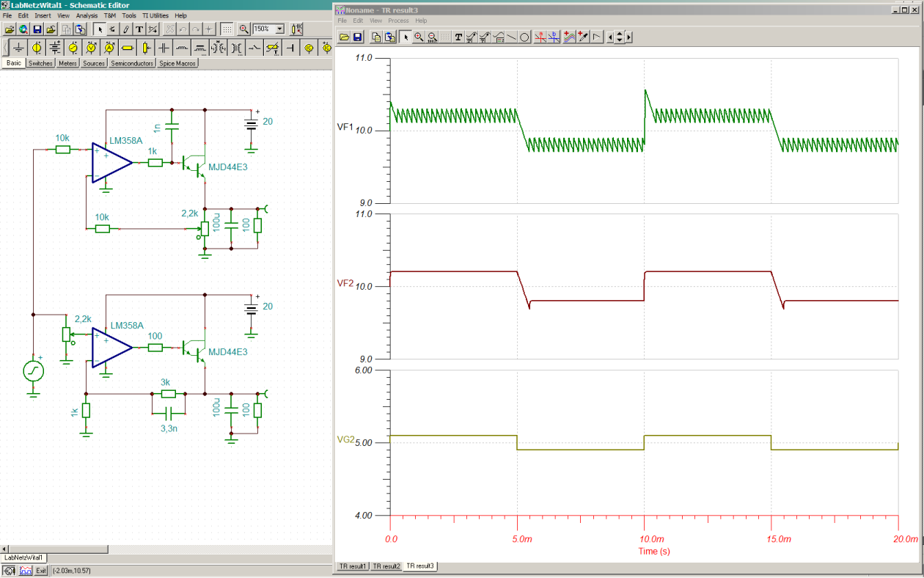Click the Paste icon in Schematic Editor
The image size is (924, 578).
coord(81,29)
